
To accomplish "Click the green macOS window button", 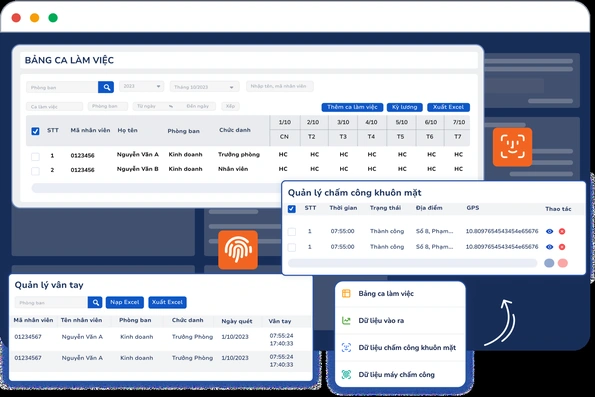I will pos(53,17).
